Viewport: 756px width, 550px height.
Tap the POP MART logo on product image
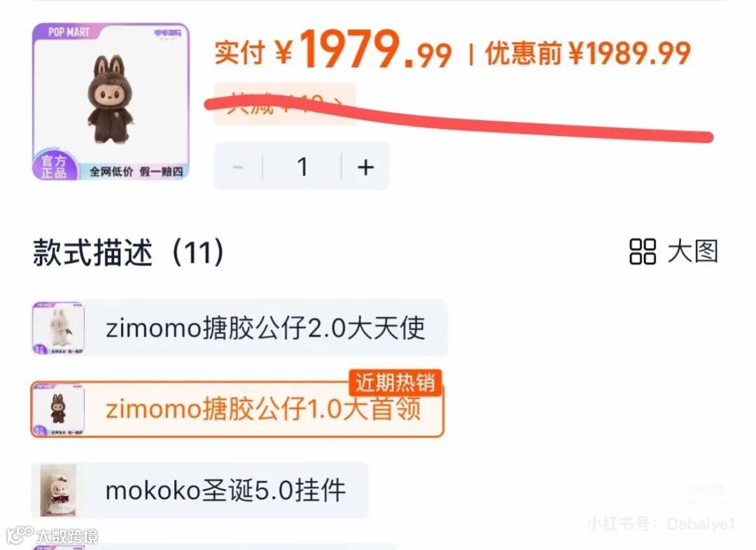click(69, 32)
